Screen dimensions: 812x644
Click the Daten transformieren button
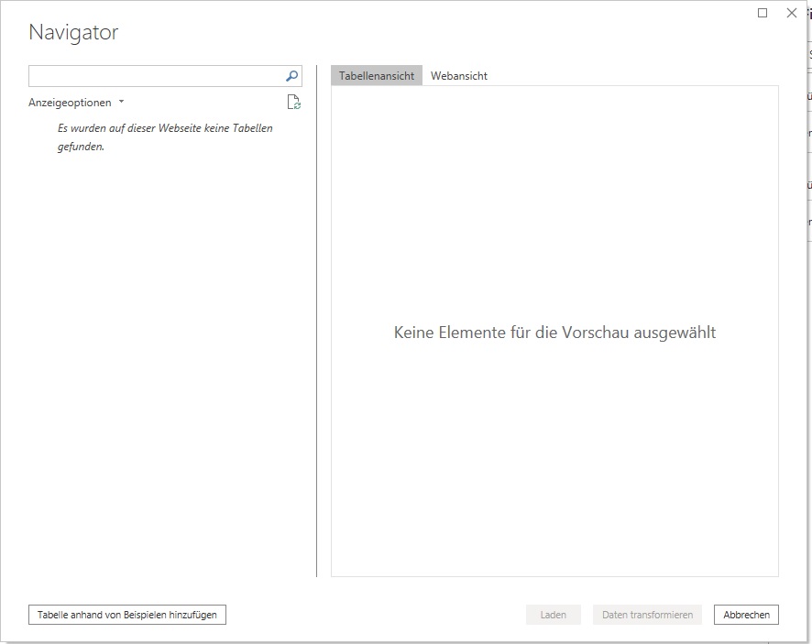point(647,615)
